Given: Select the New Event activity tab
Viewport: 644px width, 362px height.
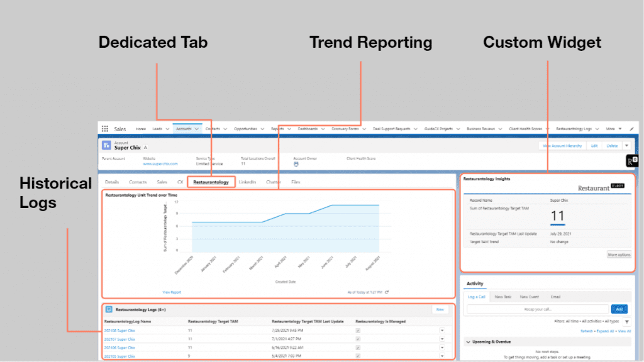Looking at the screenshot, I should pyautogui.click(x=529, y=297).
